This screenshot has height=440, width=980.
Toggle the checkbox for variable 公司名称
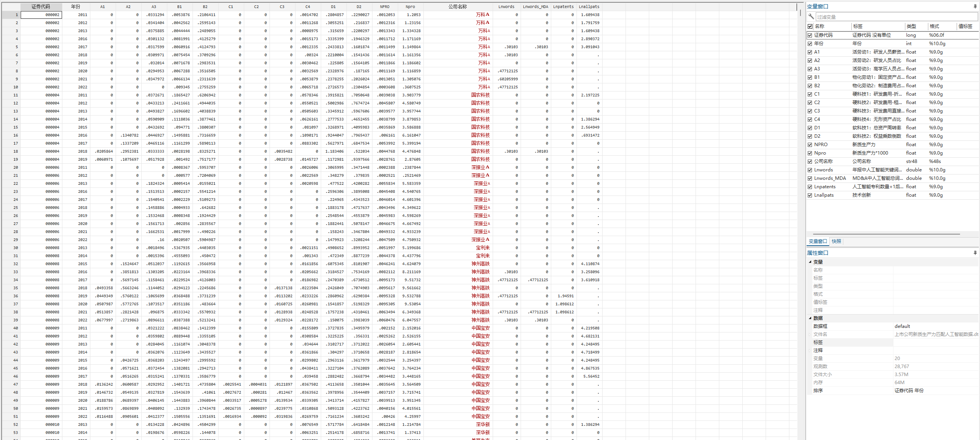point(810,161)
